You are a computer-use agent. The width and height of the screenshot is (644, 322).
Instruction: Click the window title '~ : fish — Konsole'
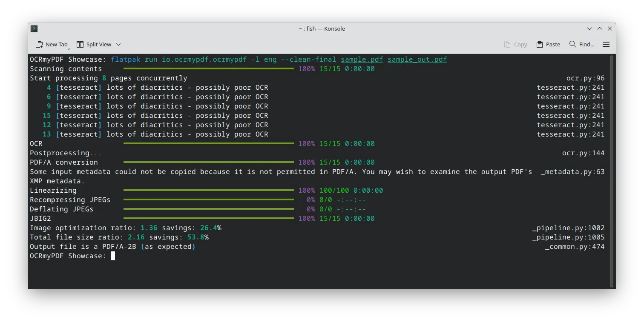322,28
